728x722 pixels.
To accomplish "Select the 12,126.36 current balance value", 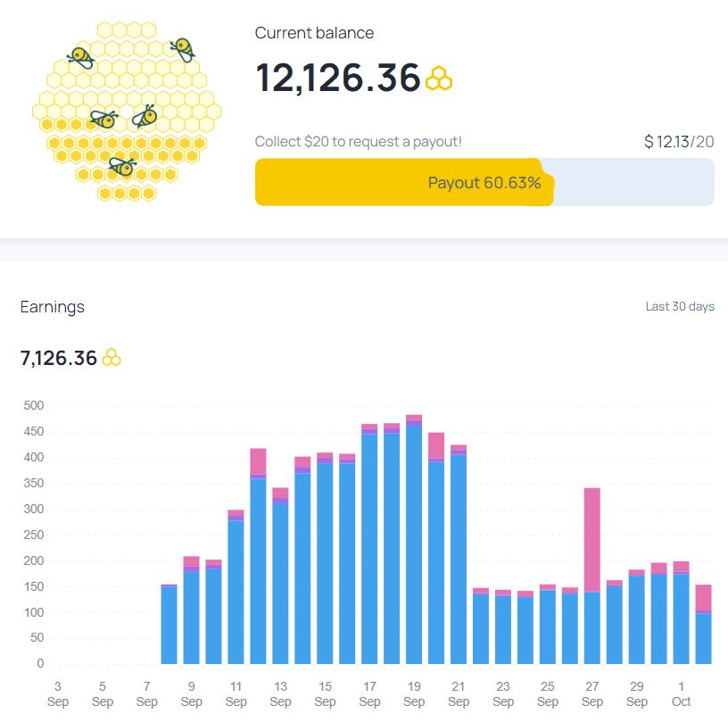I will (x=338, y=78).
